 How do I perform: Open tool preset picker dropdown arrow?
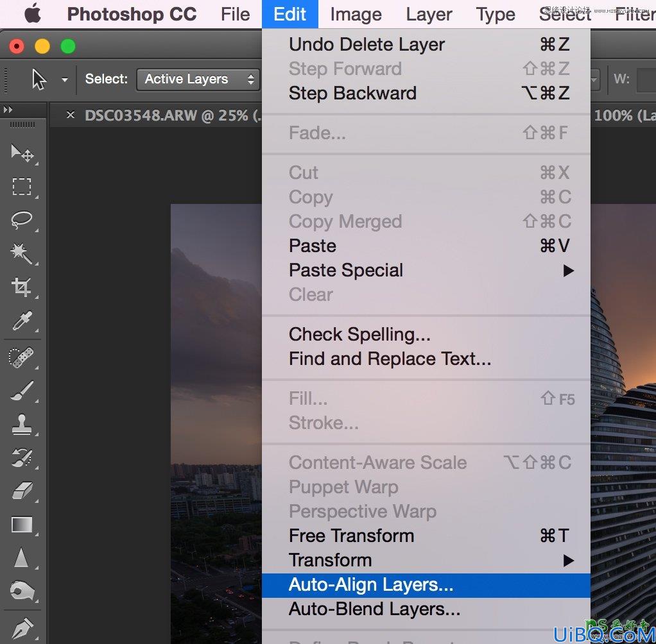64,80
